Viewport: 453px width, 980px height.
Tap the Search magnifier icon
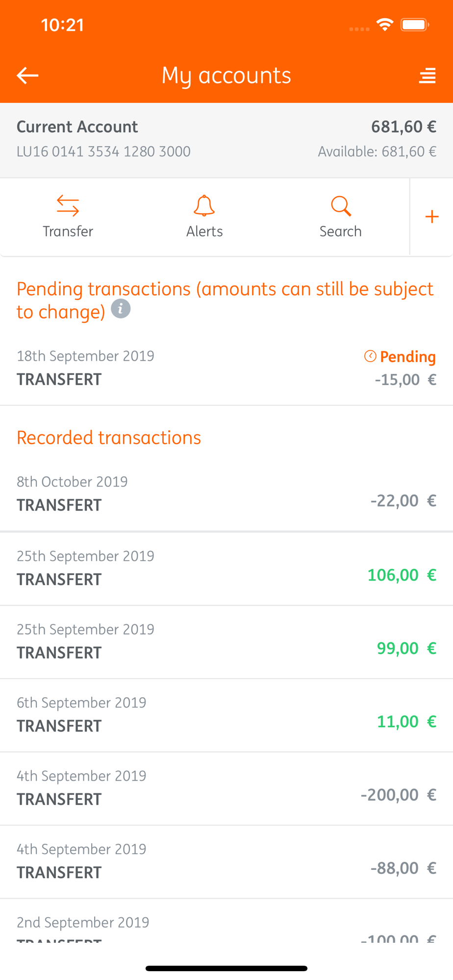click(x=341, y=206)
